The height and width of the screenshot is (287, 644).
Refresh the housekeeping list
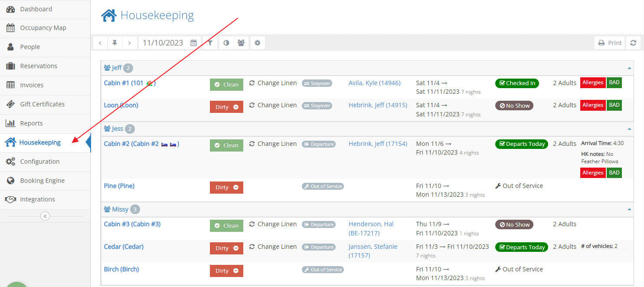(633, 43)
